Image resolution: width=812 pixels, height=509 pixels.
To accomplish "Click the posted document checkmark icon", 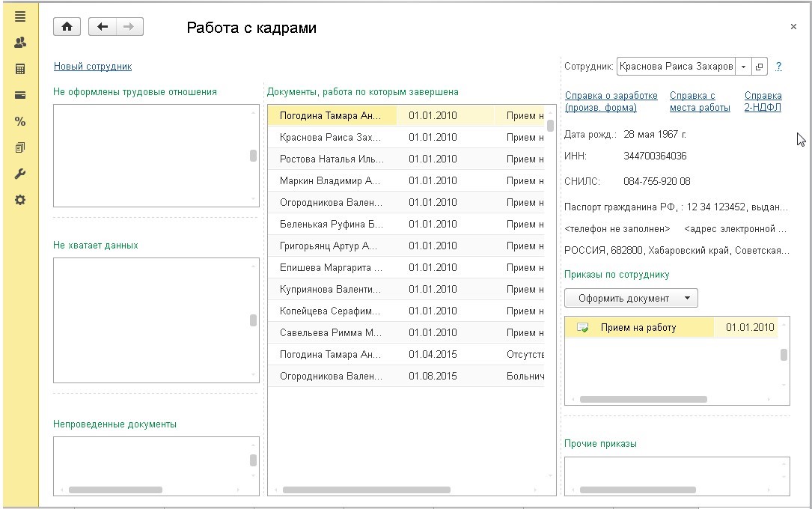I will pyautogui.click(x=582, y=328).
